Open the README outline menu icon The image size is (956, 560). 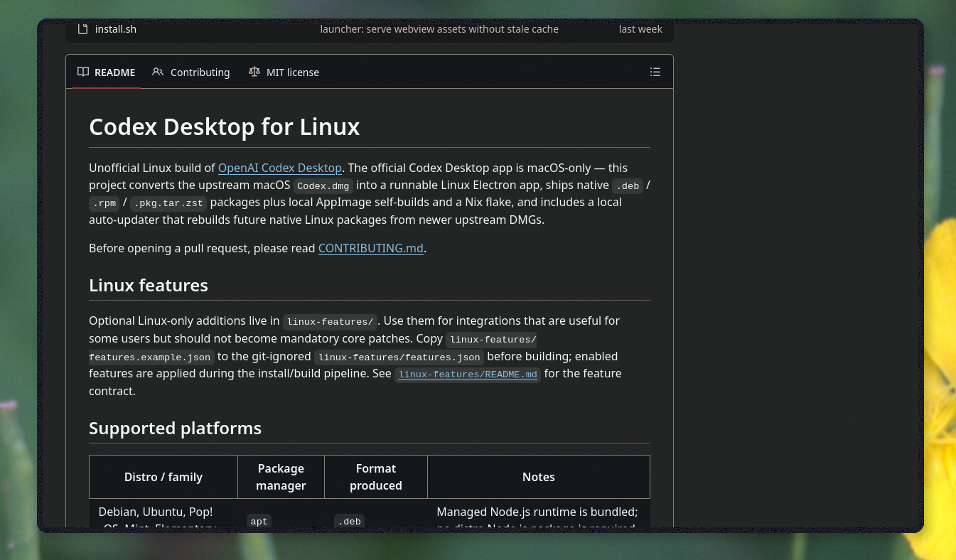tap(655, 72)
